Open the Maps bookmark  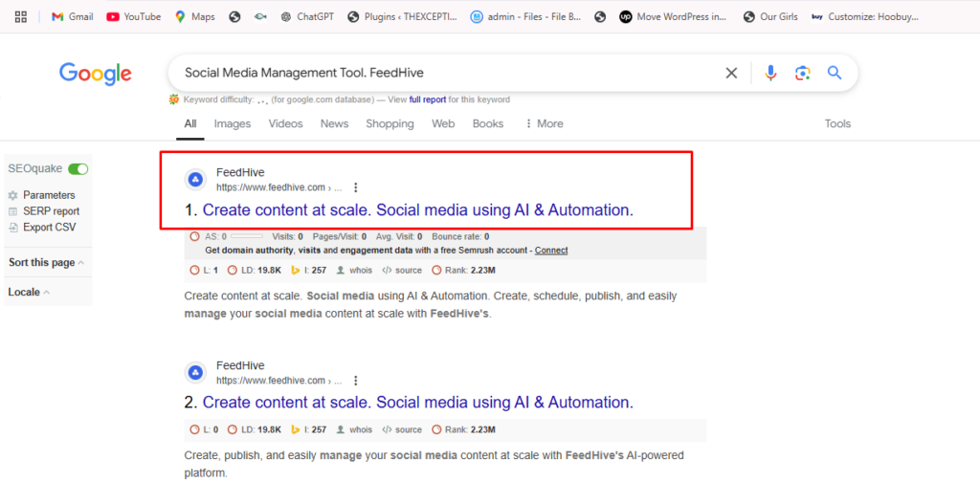(195, 17)
